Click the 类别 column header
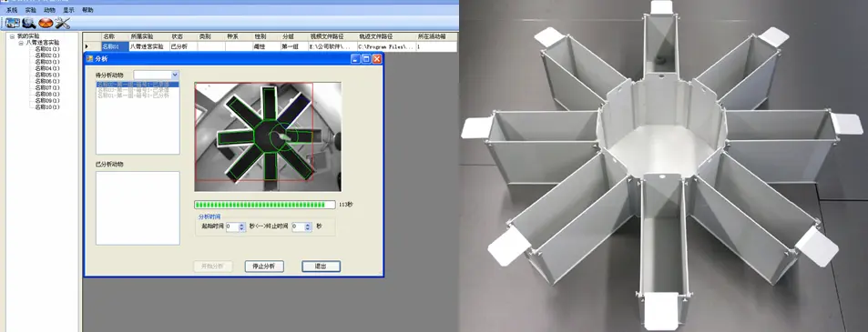 211,36
